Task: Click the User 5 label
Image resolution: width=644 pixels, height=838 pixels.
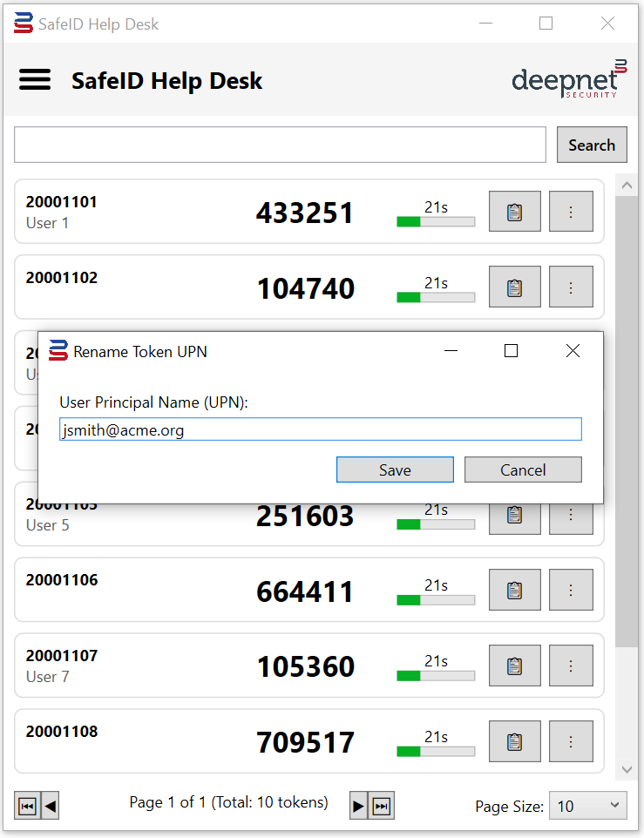Action: pyautogui.click(x=47, y=525)
